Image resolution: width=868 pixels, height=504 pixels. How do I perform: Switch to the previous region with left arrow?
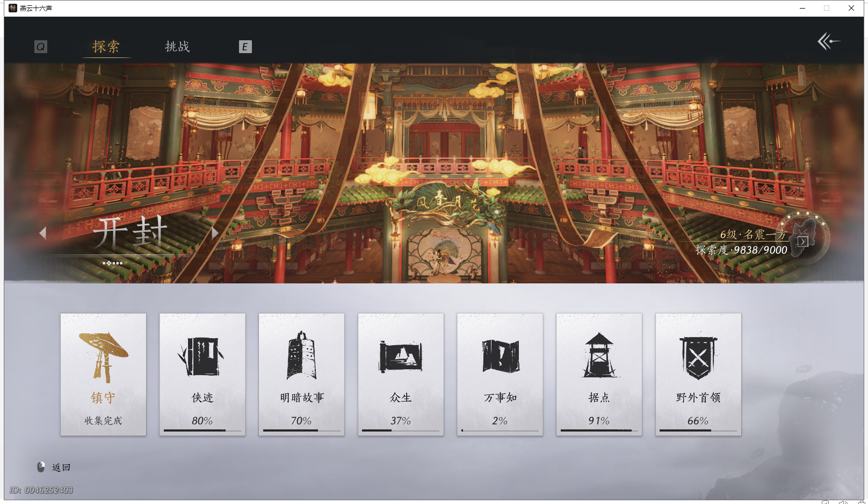(44, 233)
